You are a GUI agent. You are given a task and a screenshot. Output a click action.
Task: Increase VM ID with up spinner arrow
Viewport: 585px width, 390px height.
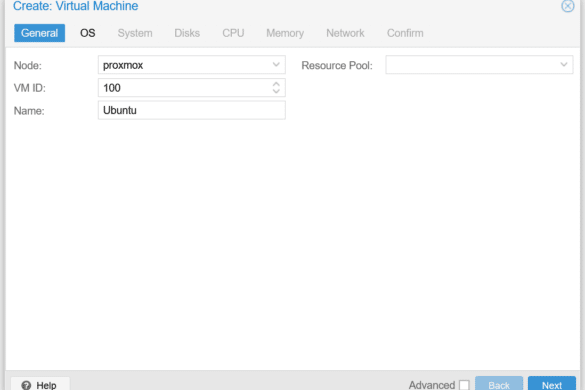pyautogui.click(x=276, y=84)
